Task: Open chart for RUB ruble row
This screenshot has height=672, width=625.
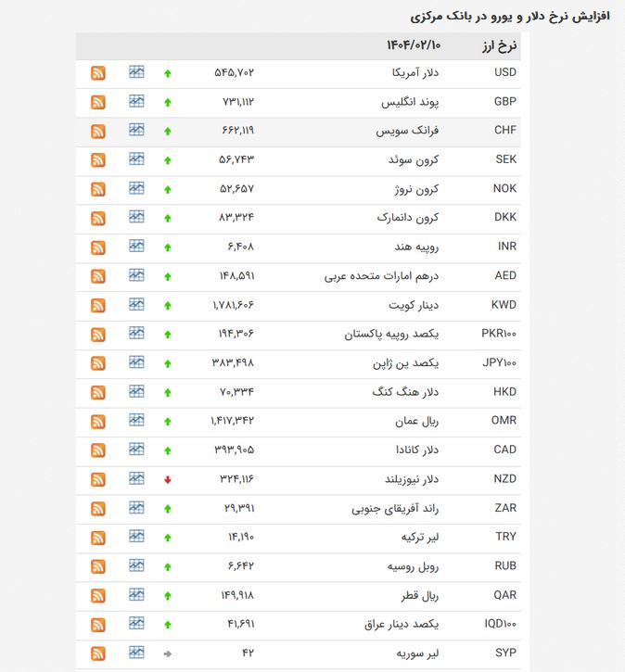Action: (x=136, y=565)
